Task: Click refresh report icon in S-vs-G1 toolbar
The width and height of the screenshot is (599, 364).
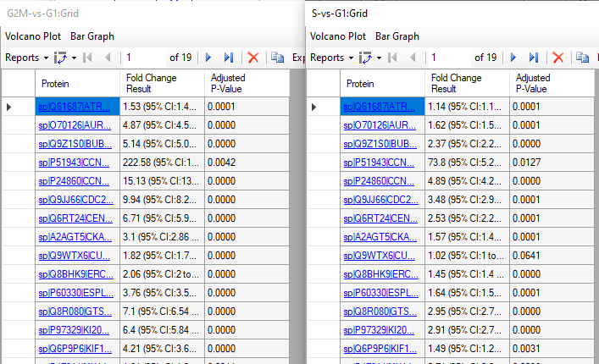Action: (365, 58)
